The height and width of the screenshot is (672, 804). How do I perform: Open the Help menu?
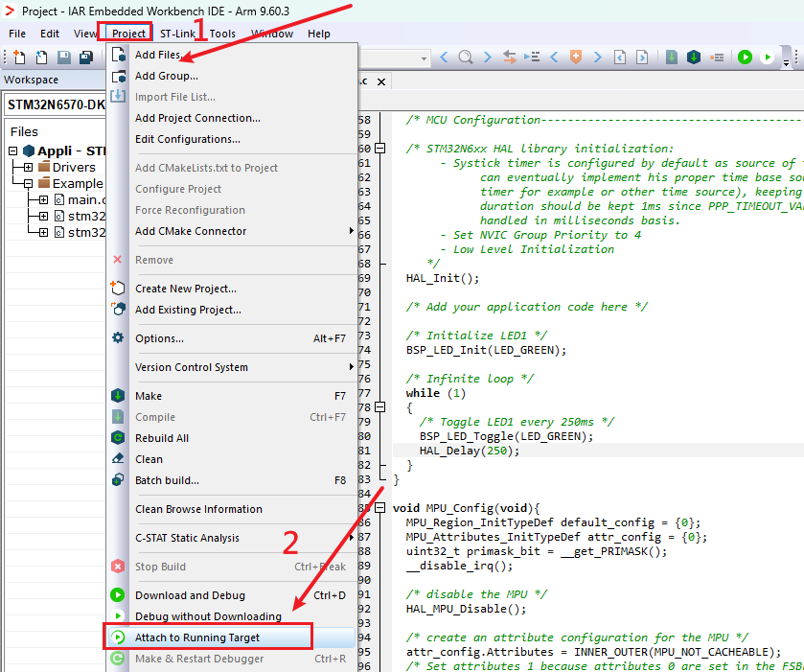319,34
